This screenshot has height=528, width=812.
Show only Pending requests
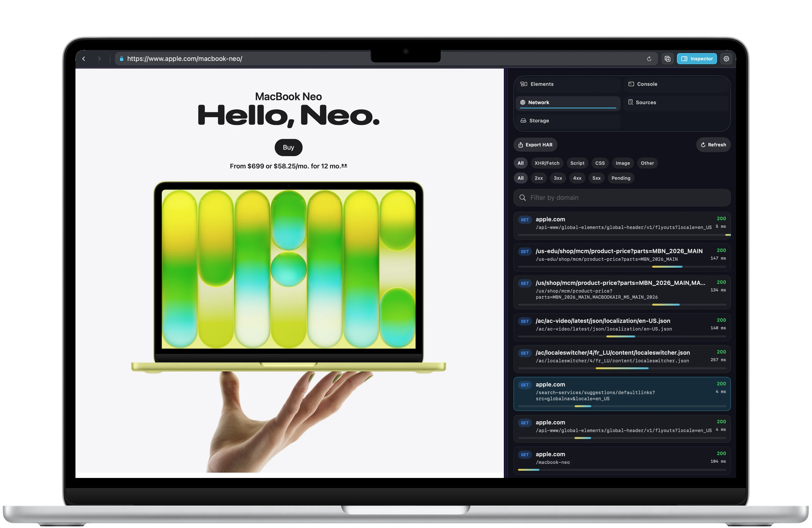pos(621,178)
